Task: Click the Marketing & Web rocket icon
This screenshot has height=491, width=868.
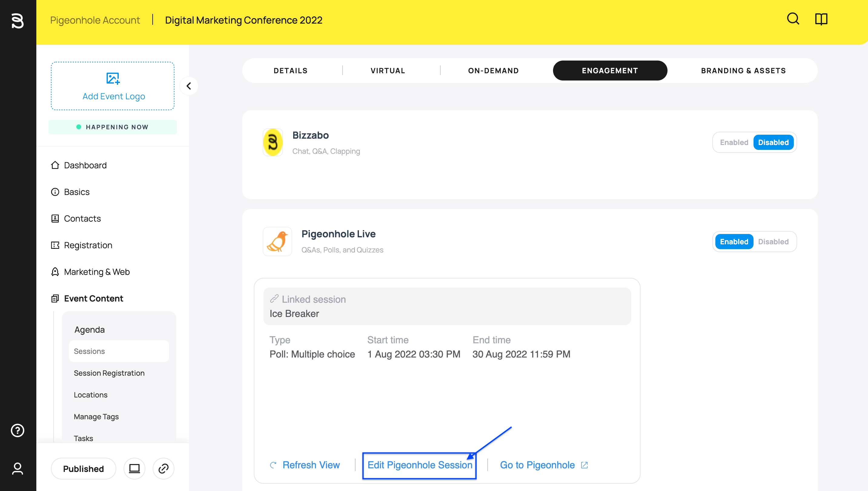Action: pos(55,272)
